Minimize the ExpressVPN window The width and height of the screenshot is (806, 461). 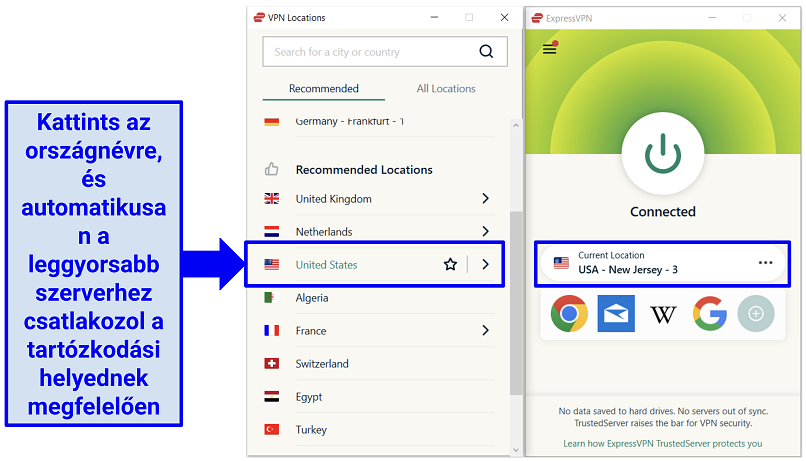pyautogui.click(x=712, y=18)
